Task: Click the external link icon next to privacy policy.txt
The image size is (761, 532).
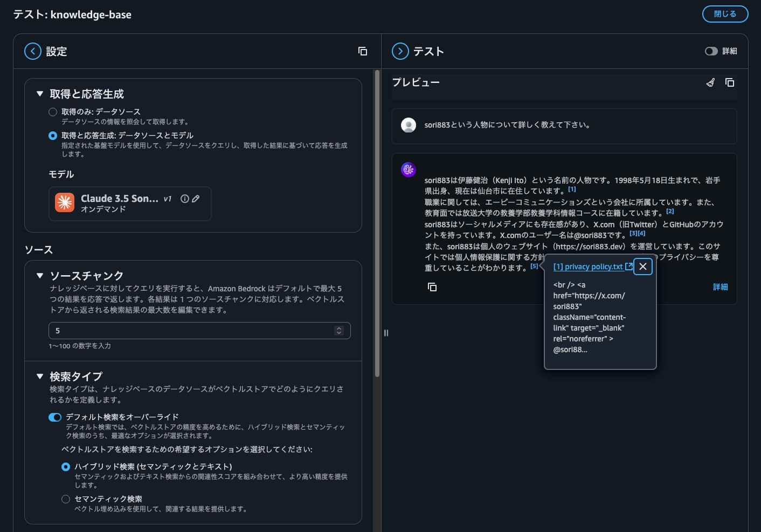Action: pyautogui.click(x=628, y=267)
